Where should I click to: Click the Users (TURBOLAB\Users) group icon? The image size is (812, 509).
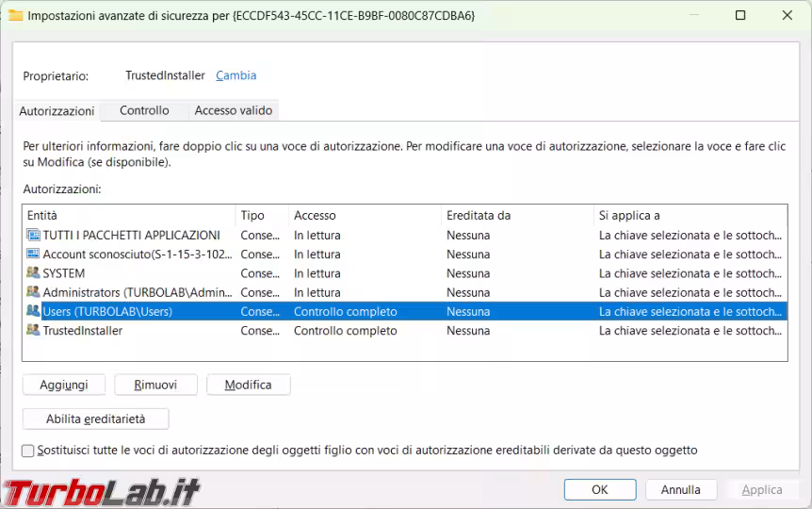tap(34, 311)
